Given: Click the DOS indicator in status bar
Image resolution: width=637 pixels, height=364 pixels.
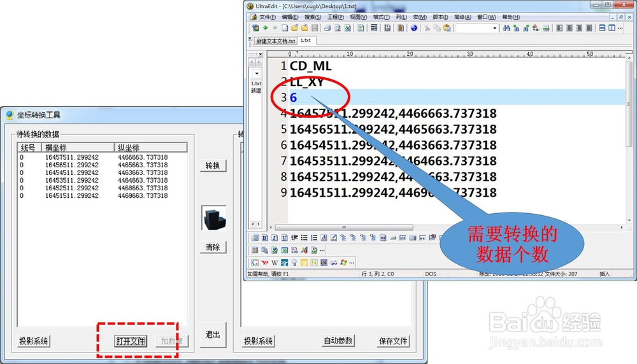Looking at the screenshot, I should point(431,274).
